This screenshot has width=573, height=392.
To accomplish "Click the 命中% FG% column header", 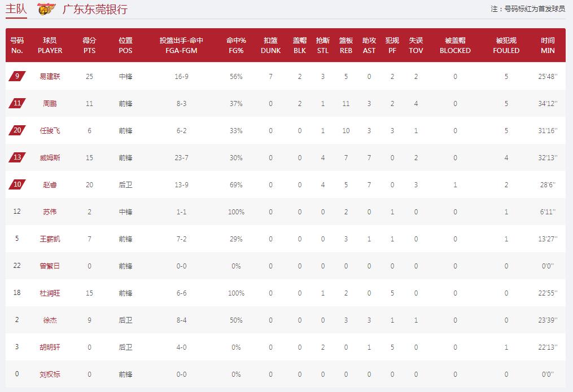I will coord(236,45).
